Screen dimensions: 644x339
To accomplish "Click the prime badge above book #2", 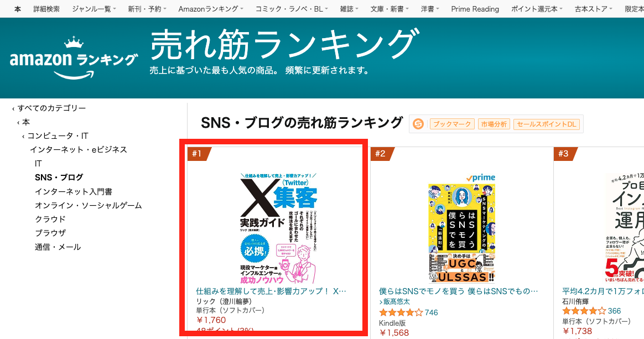I will click(x=480, y=178).
